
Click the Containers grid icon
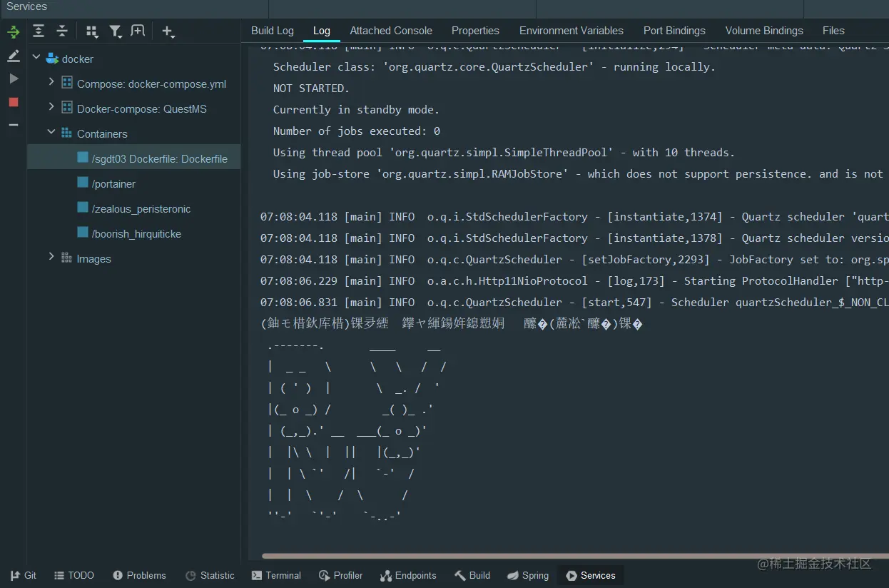coord(66,133)
